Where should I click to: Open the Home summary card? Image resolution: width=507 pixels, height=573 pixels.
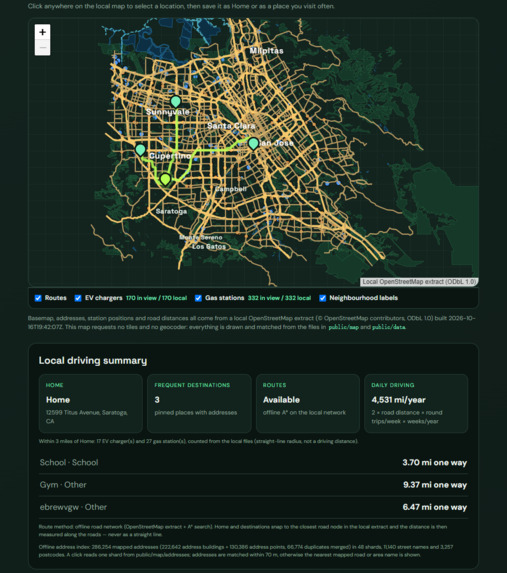(x=91, y=403)
